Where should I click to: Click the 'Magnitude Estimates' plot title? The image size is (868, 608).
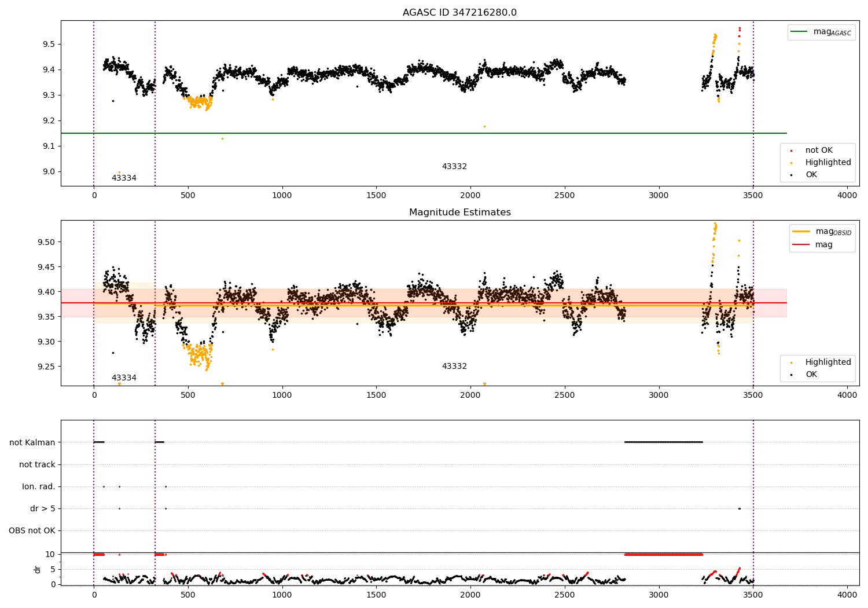click(x=459, y=213)
